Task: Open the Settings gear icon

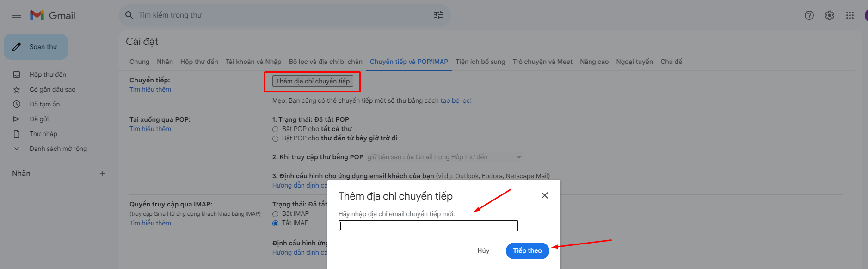Action: pyautogui.click(x=830, y=15)
